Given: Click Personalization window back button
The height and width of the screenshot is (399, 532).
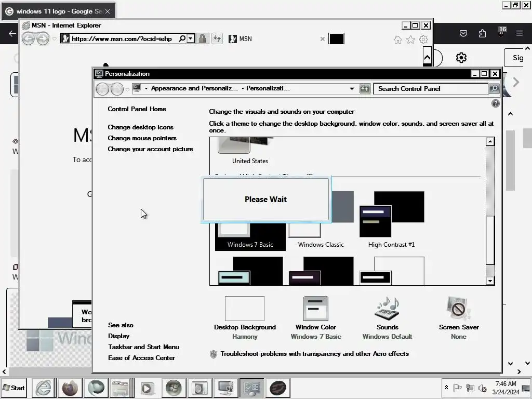Looking at the screenshot, I should [x=102, y=89].
